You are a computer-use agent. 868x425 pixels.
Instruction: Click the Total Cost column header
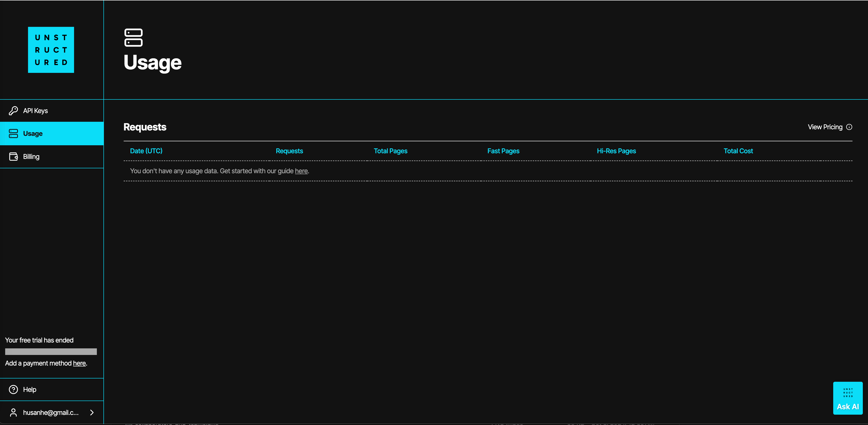(738, 151)
